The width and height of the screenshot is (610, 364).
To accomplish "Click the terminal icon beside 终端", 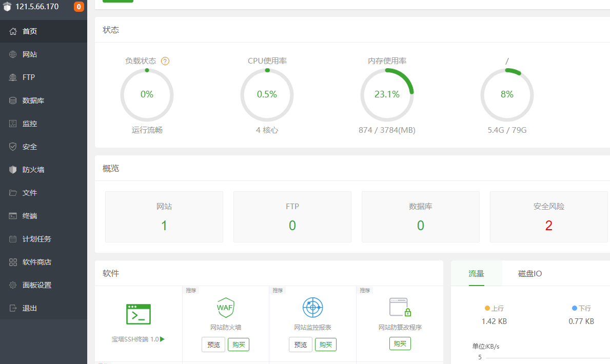I will (x=13, y=216).
